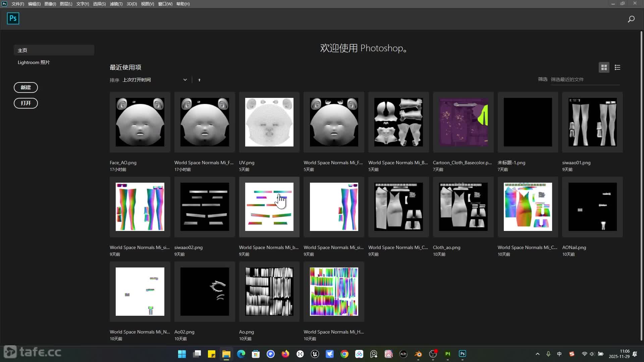Viewport: 644px width, 362px height.
Task: Open the File menu
Action: click(x=17, y=4)
